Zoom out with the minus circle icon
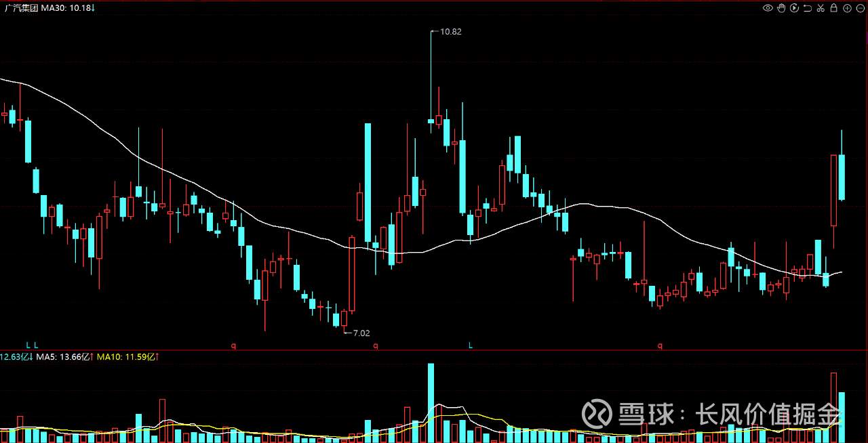Screen dimensions: 868x443 861,8
